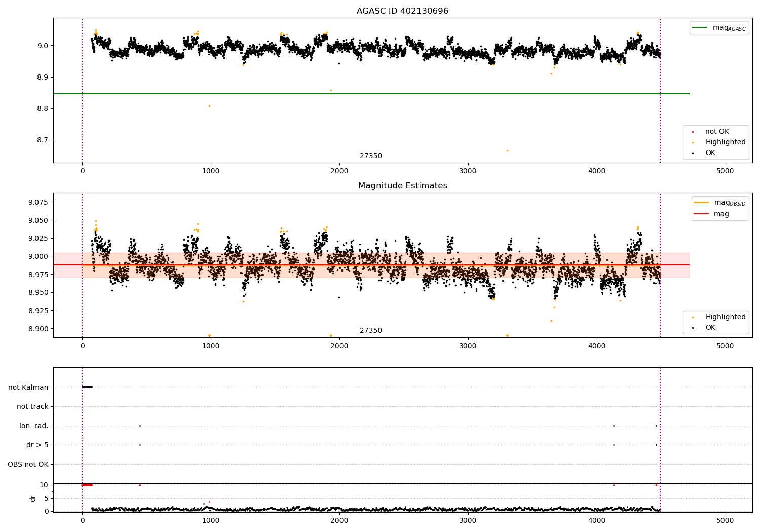Click the 10 tick label on the dr axis
The width and height of the screenshot is (760, 532).
(44, 485)
